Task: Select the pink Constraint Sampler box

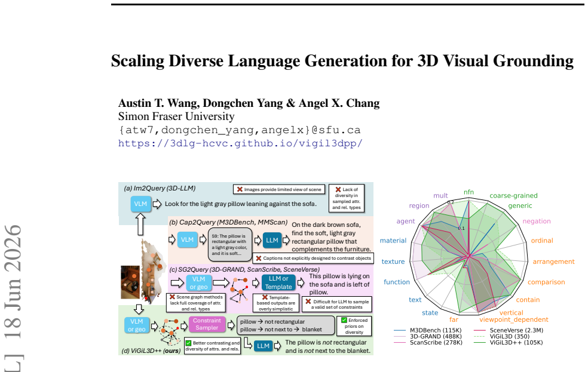Action: (x=207, y=324)
